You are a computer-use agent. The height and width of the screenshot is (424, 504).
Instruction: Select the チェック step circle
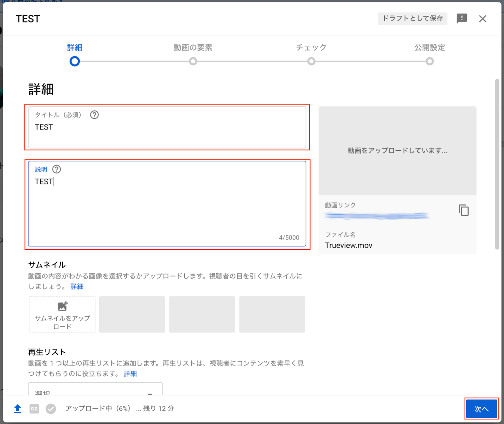[x=311, y=61]
